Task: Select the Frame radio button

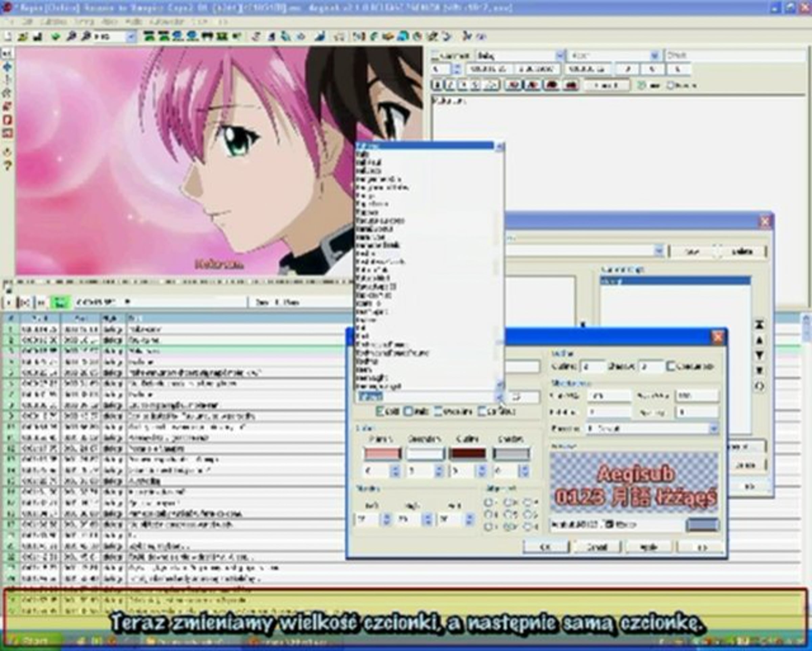Action: tap(671, 86)
